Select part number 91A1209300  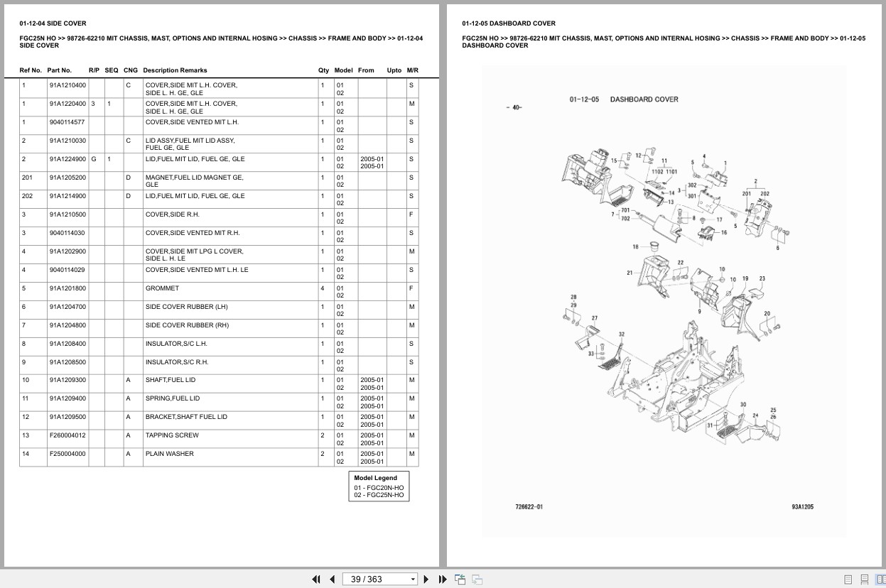pyautogui.click(x=67, y=380)
